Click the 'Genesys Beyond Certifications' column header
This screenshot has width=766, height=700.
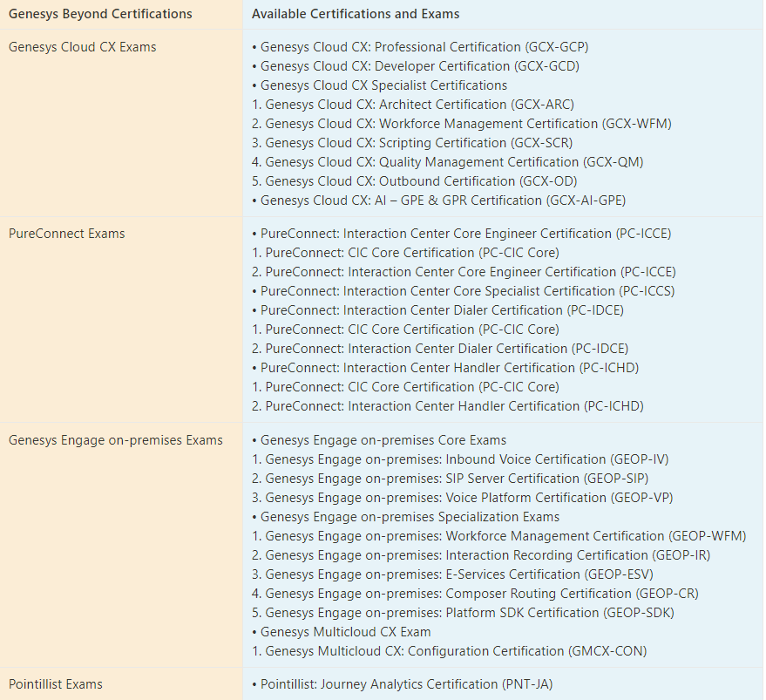tap(100, 14)
